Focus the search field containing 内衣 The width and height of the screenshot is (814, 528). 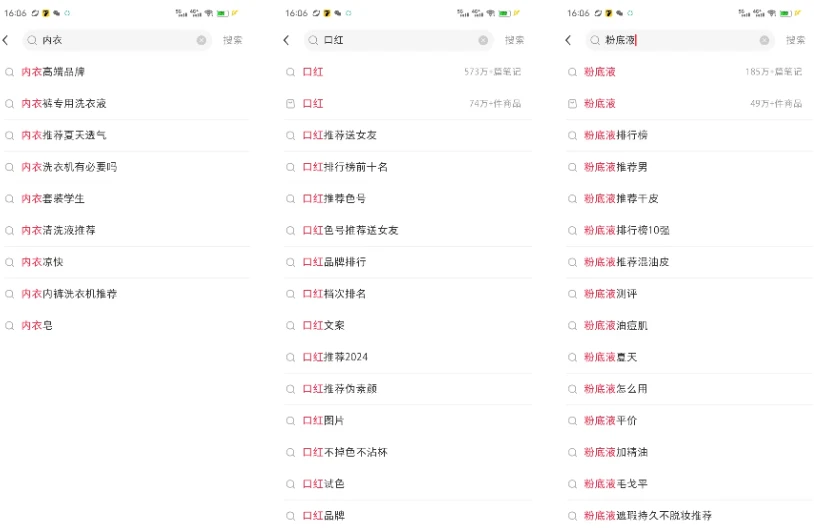click(117, 40)
